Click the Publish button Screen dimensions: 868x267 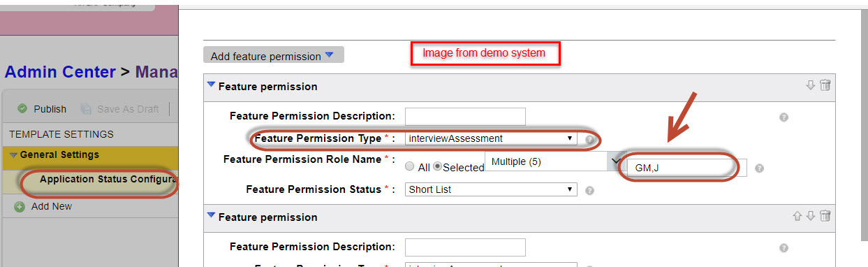tap(42, 109)
